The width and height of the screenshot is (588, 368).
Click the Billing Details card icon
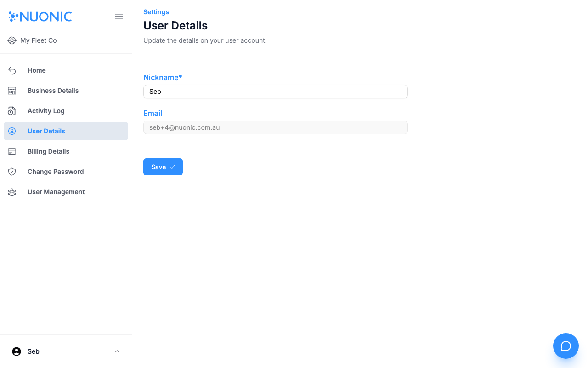[12, 151]
